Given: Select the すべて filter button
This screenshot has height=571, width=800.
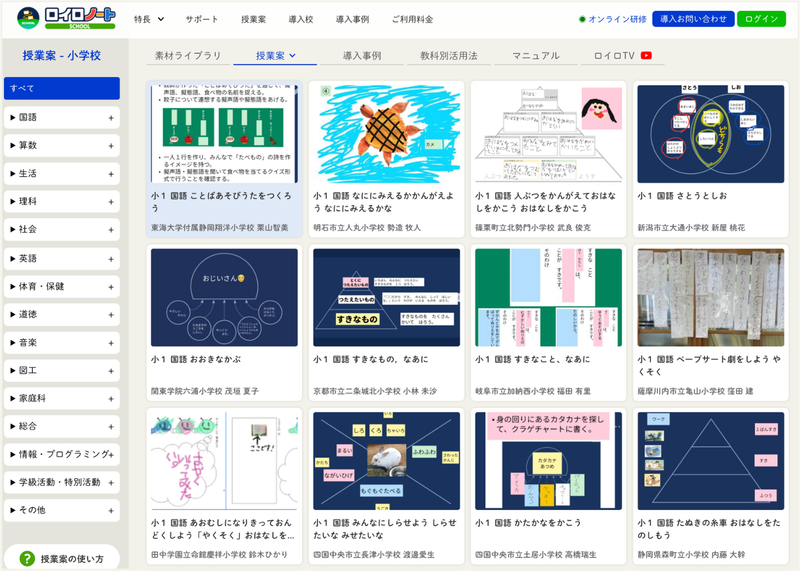Looking at the screenshot, I should [62, 88].
